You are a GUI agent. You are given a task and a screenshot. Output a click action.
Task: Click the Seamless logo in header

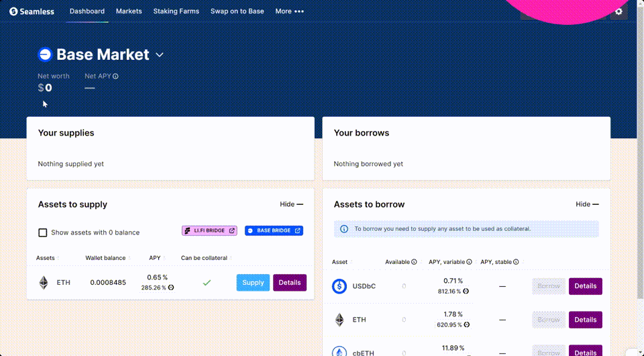(x=32, y=11)
